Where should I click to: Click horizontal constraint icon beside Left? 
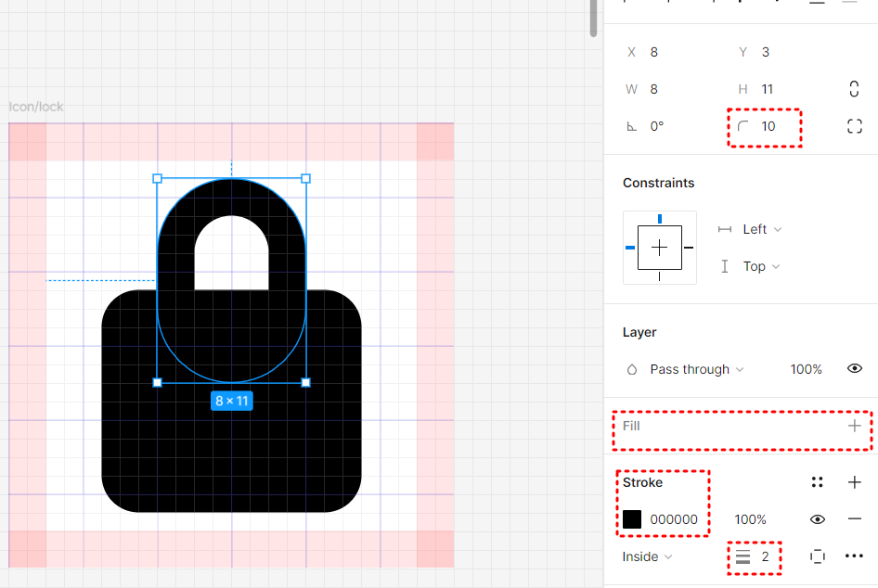pos(725,229)
